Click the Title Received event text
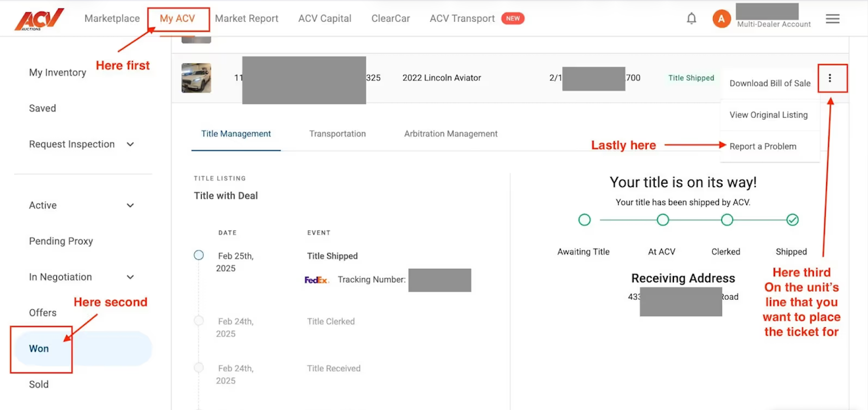Screen dimensions: 868x410 [334, 368]
